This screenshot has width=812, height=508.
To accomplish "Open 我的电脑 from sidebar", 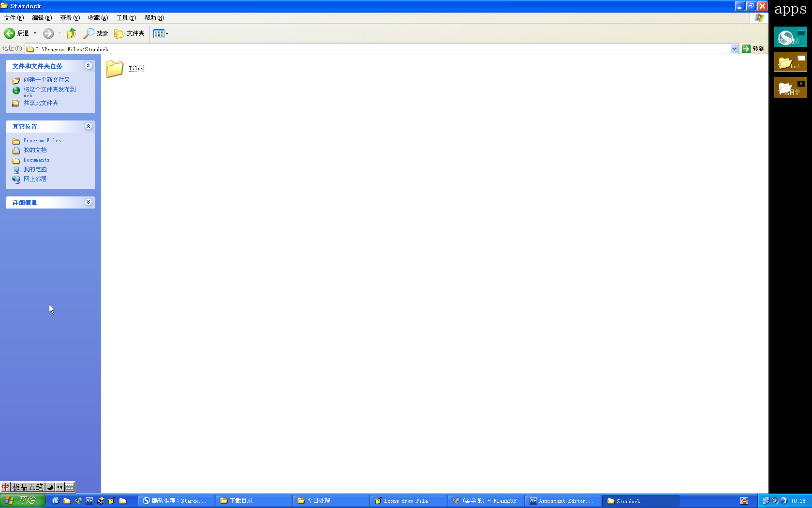I will click(x=35, y=169).
